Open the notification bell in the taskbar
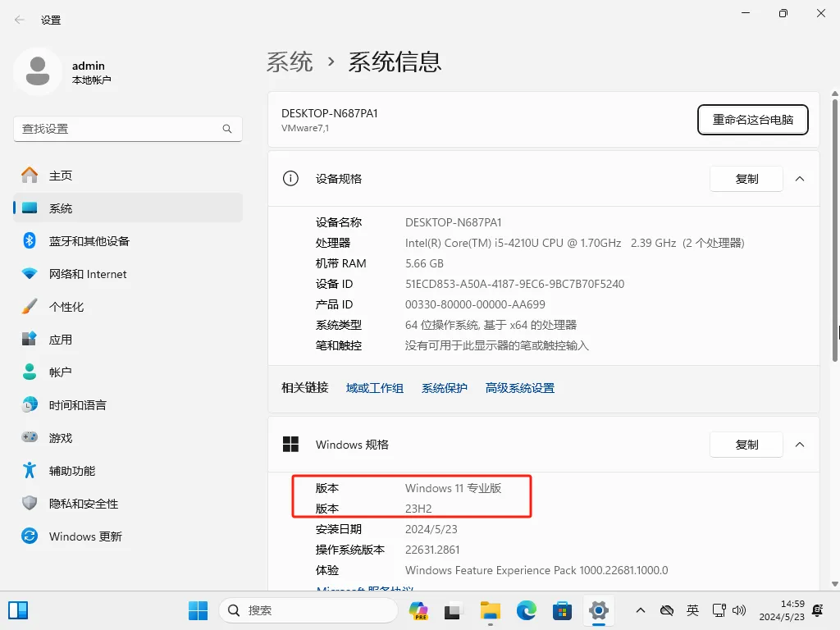840x630 pixels. tap(818, 610)
